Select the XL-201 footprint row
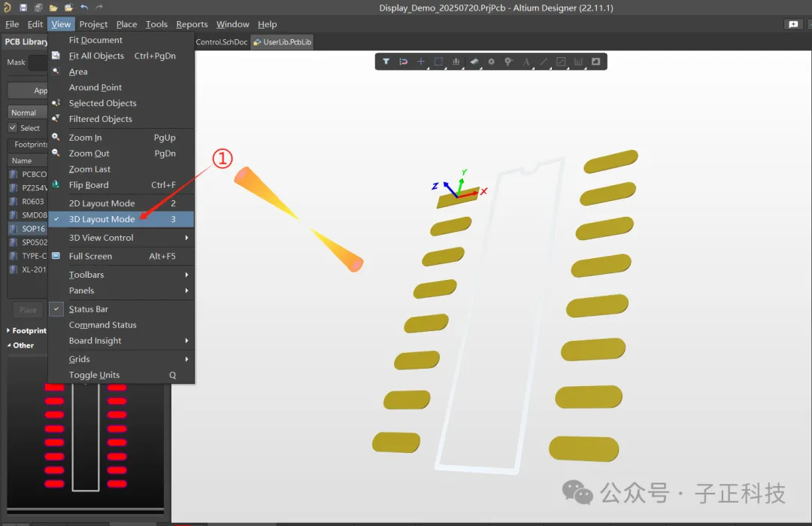Viewport: 812px width, 526px height. pos(29,269)
